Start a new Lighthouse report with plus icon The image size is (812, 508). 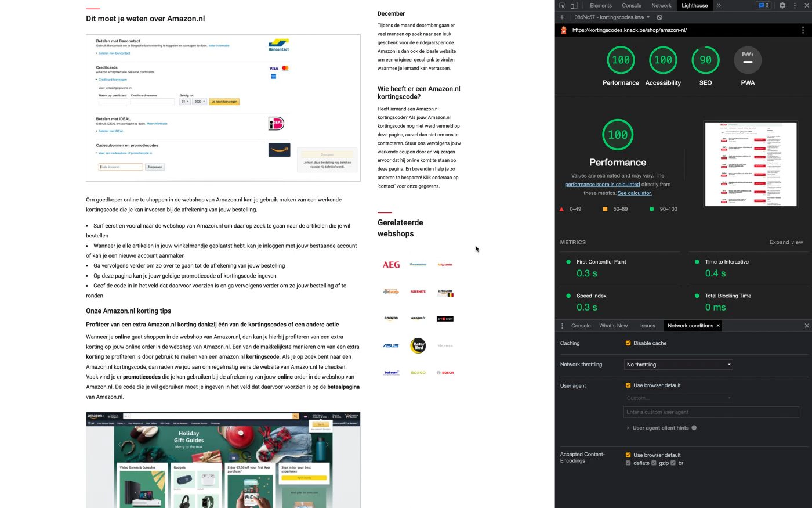click(x=561, y=17)
